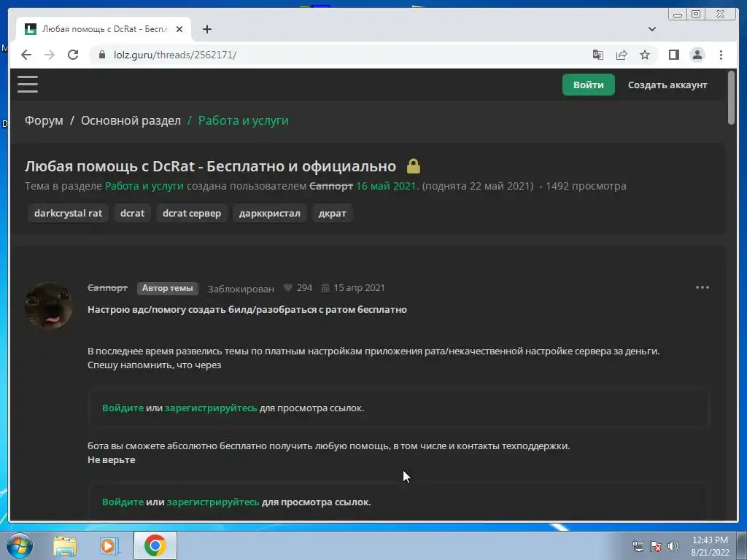Select the dcrat сервер tag
The height and width of the screenshot is (560, 747).
pos(192,213)
